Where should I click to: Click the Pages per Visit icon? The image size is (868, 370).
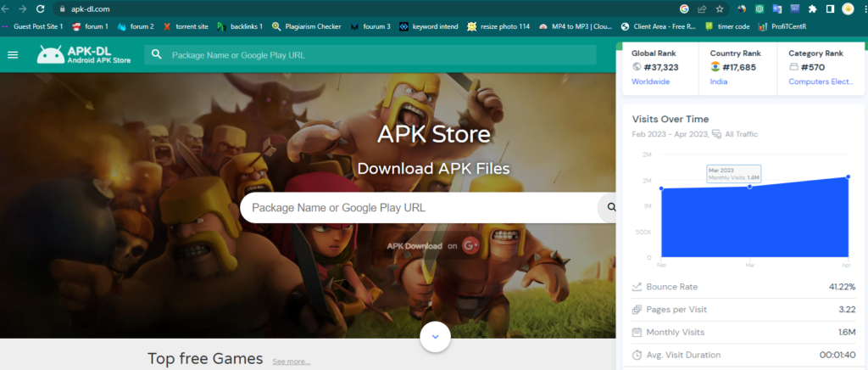[x=637, y=310]
